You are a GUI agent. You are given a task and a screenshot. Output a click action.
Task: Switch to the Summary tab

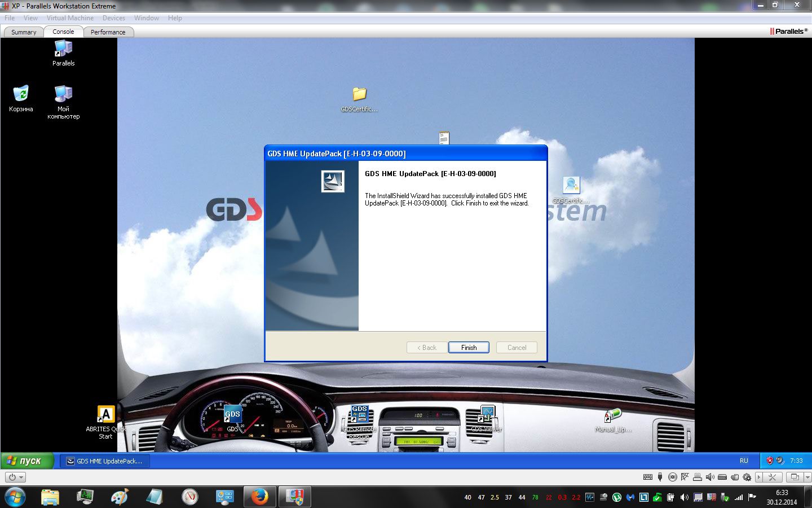24,32
